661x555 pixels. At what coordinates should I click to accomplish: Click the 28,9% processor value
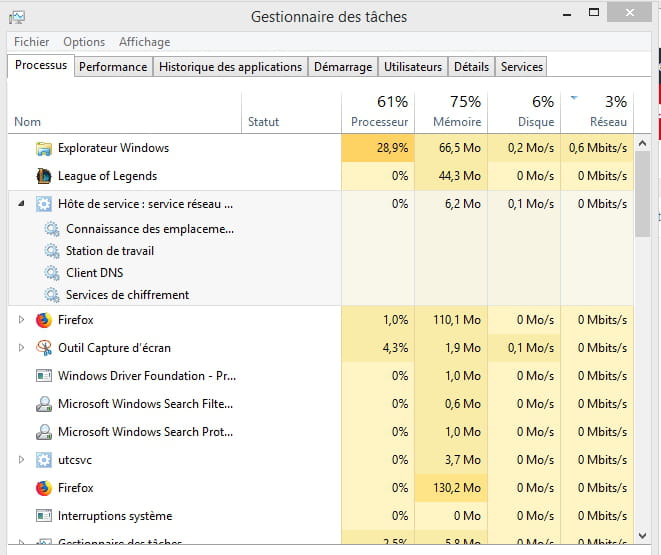(x=392, y=148)
